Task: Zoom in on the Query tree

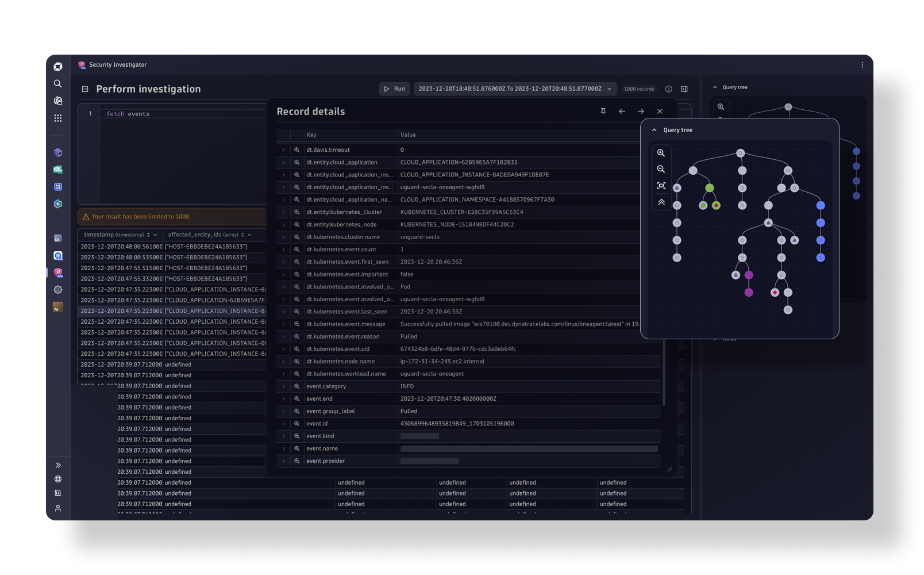Action: pyautogui.click(x=661, y=153)
